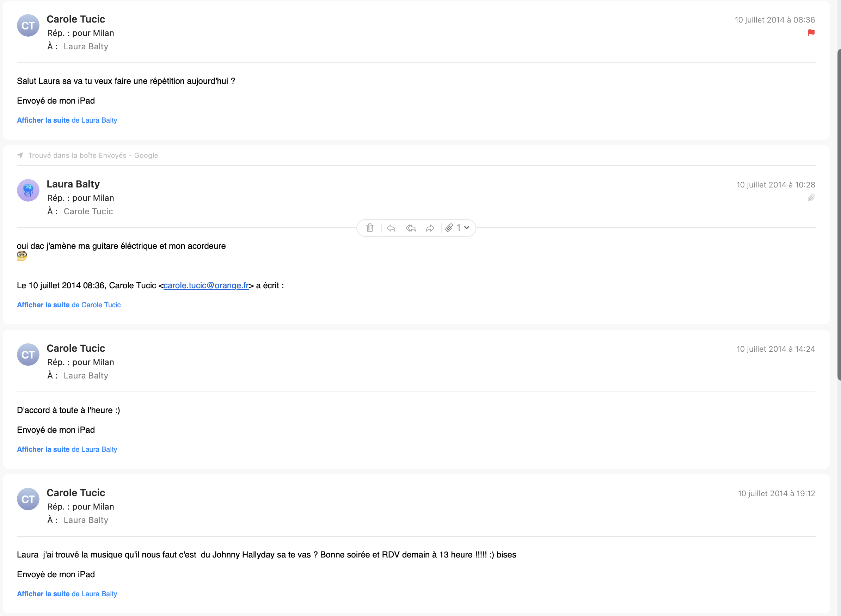Click the sent-mailbox paper plane icon
841x616 pixels.
pyautogui.click(x=20, y=155)
